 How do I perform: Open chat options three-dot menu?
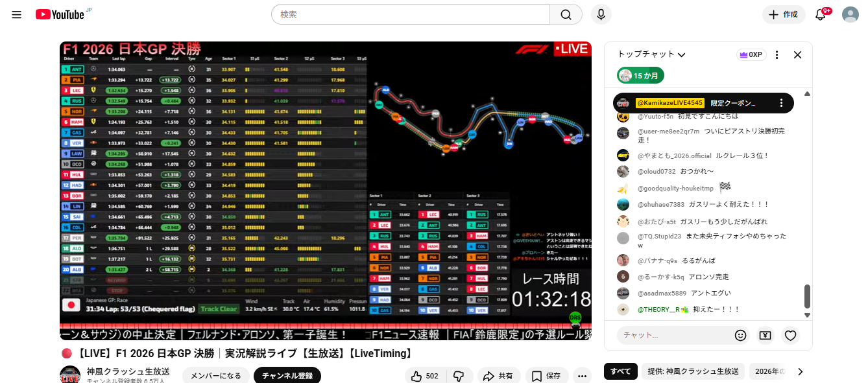(x=777, y=55)
